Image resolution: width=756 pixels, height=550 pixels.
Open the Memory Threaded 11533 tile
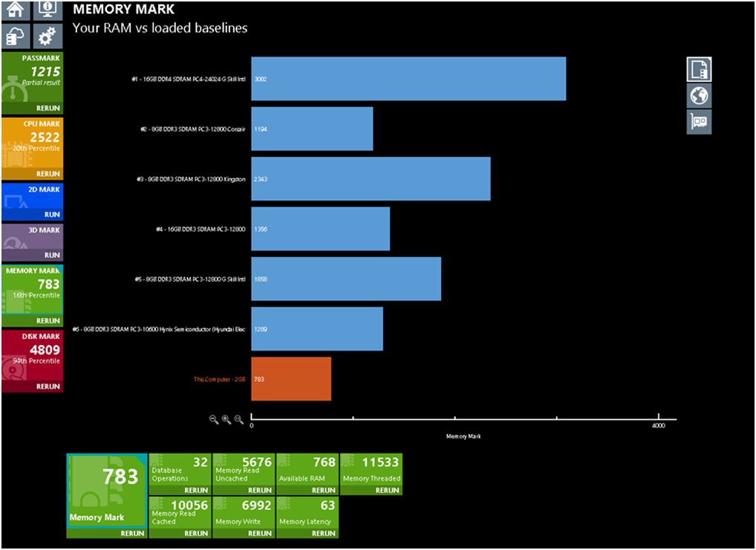[x=371, y=470]
